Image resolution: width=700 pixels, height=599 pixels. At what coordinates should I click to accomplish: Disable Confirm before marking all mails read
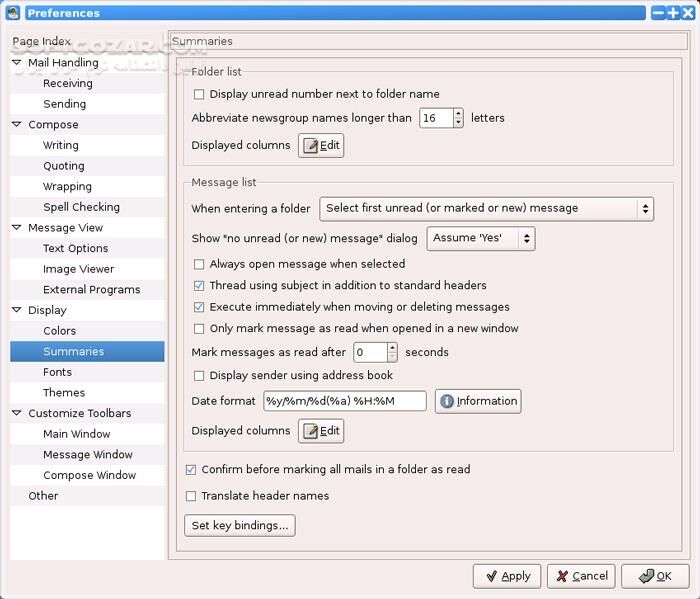(191, 470)
